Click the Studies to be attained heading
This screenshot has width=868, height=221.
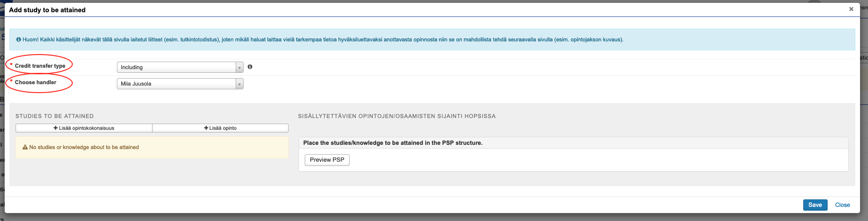click(54, 116)
